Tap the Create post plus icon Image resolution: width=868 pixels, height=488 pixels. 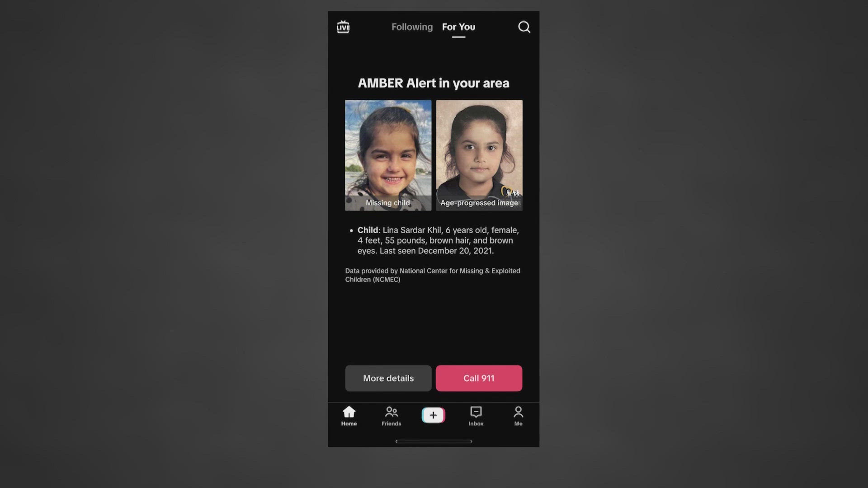tap(434, 415)
